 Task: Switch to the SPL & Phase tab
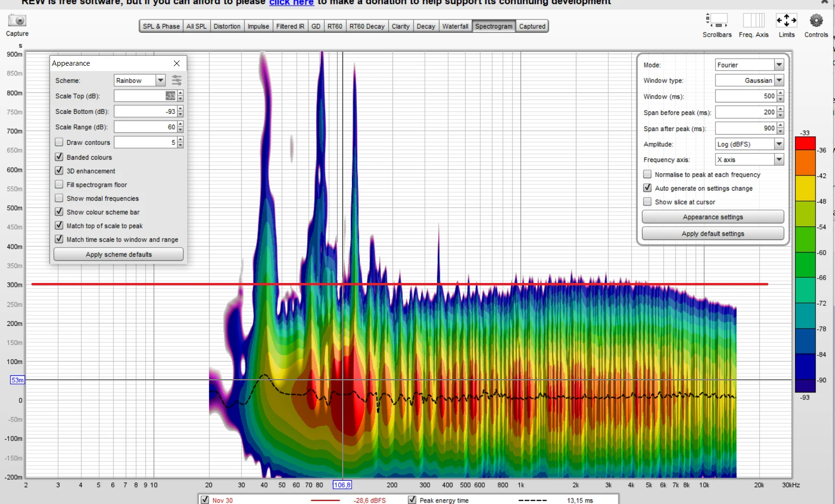pyautogui.click(x=161, y=26)
